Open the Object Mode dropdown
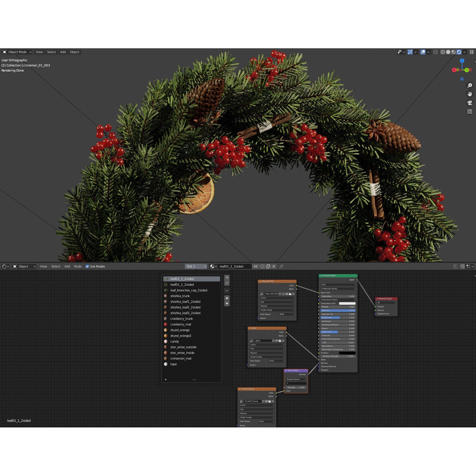This screenshot has width=476, height=476. [x=17, y=52]
